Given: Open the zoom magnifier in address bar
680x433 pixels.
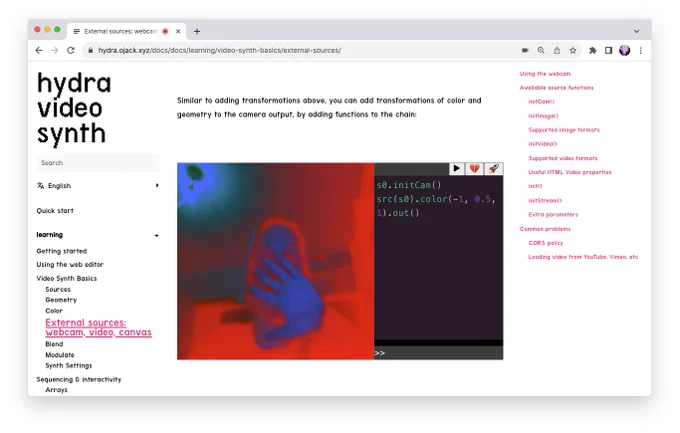Looking at the screenshot, I should pyautogui.click(x=541, y=50).
